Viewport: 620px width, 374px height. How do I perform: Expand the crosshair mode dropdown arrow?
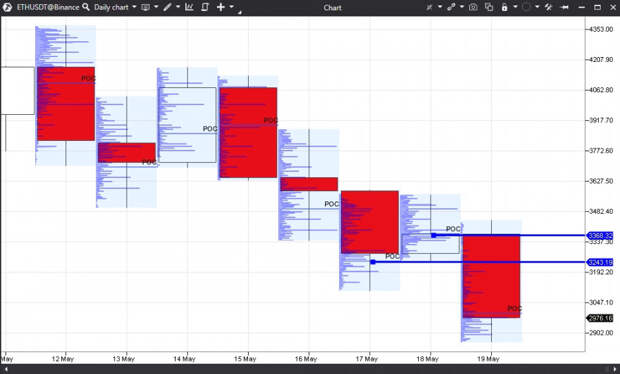232,7
